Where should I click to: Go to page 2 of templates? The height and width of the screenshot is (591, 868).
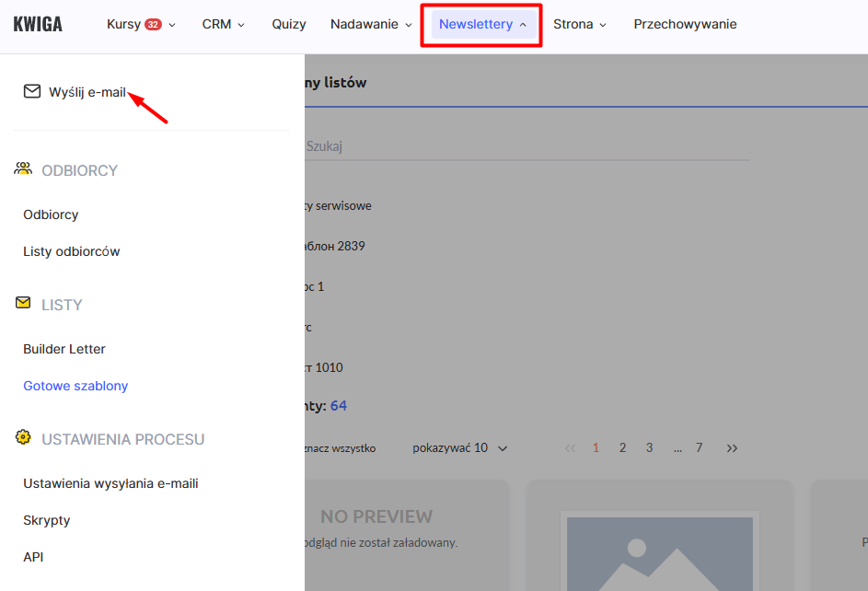(622, 448)
